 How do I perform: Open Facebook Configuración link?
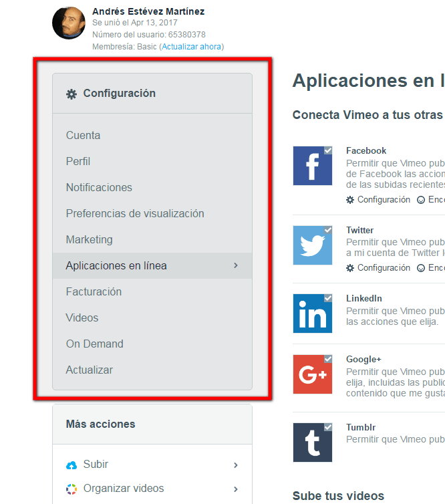coord(384,200)
